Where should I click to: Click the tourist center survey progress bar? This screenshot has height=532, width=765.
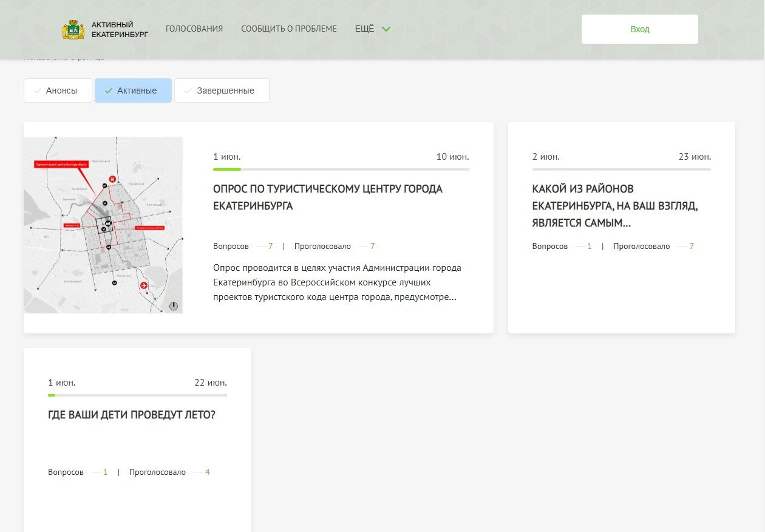[341, 169]
